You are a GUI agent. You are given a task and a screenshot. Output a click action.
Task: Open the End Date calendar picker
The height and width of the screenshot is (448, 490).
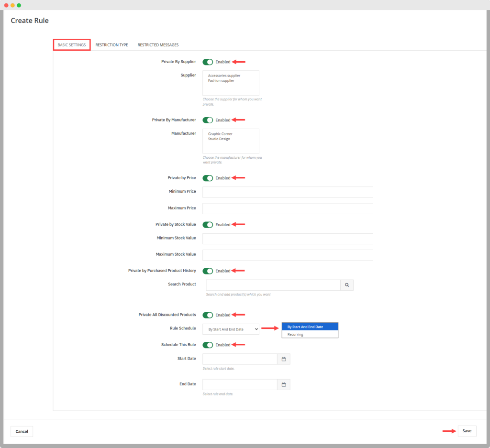[x=284, y=384]
